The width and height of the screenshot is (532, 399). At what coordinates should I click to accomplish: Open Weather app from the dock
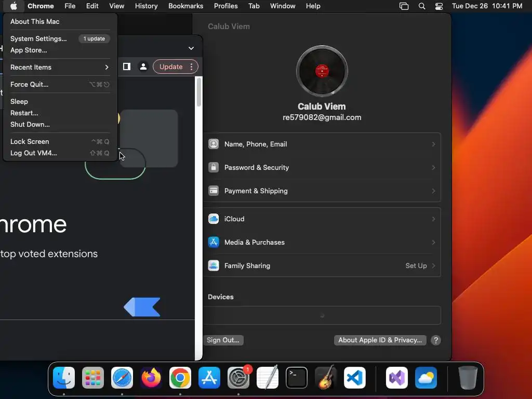point(426,378)
